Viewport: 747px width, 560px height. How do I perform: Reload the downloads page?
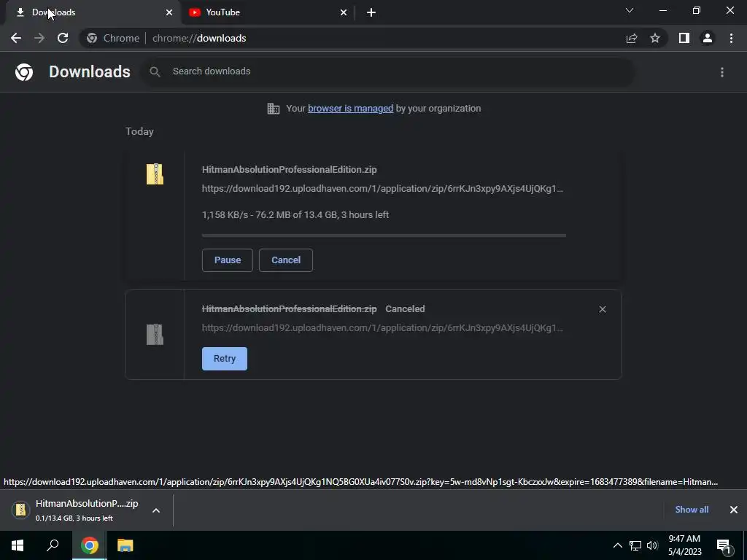pos(63,38)
